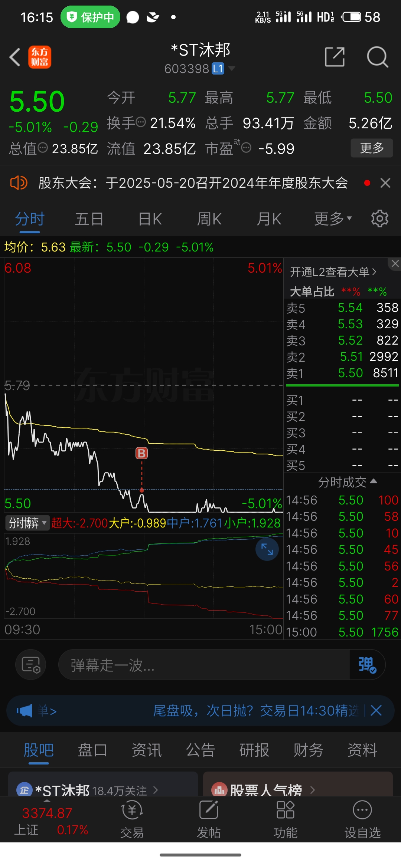Switch to 日K chart tab
Viewport: 401px width, 868px height.
(150, 219)
